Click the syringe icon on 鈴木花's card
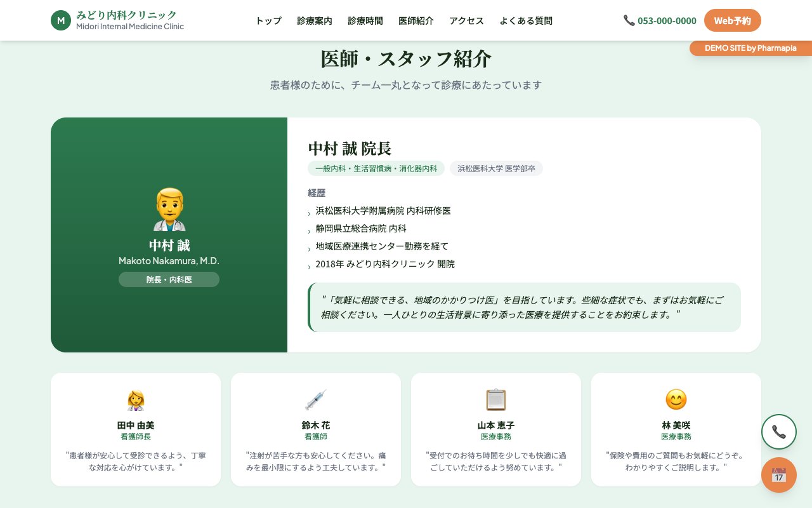Screen dimensions: 812x508 (x=315, y=400)
